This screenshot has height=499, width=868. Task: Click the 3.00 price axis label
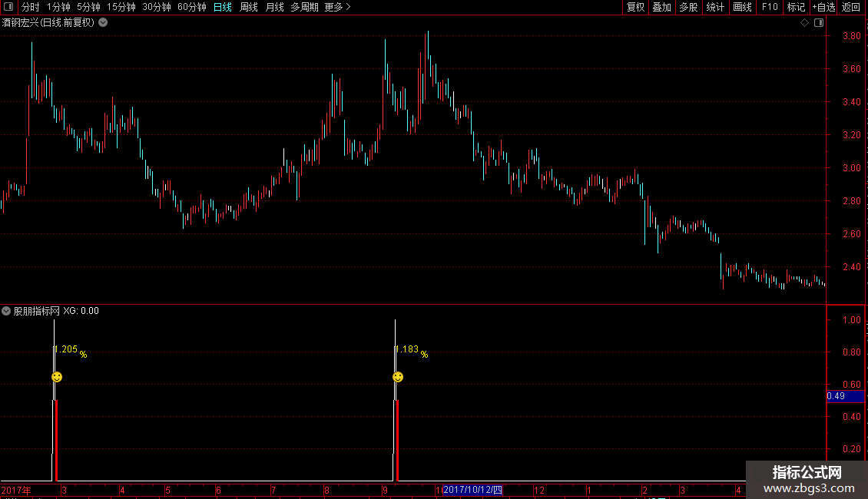(851, 168)
